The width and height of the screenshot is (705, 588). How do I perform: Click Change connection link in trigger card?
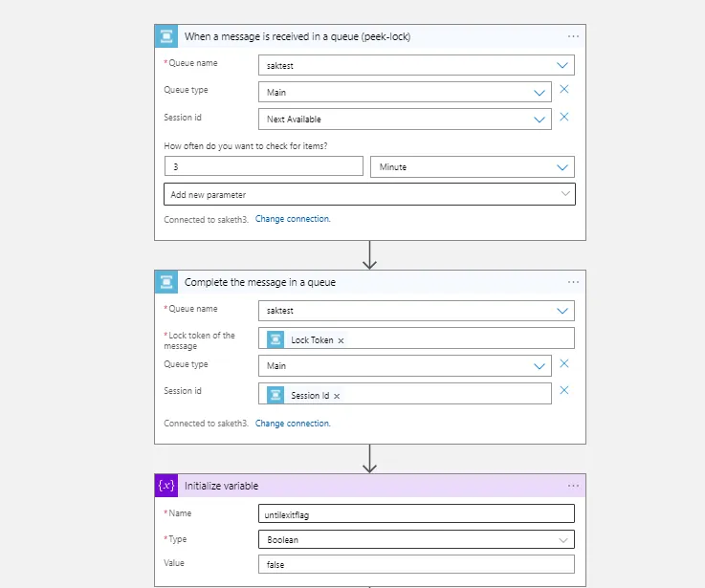point(293,219)
